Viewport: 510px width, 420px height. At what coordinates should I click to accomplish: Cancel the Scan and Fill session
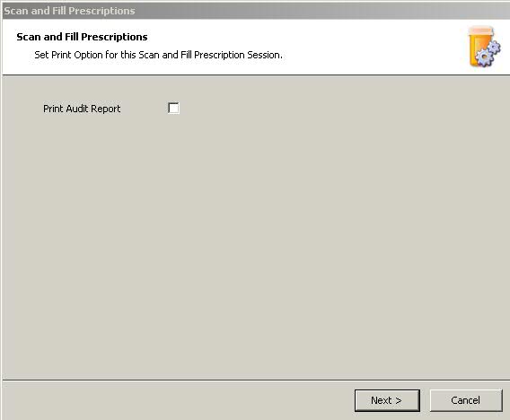pyautogui.click(x=466, y=400)
